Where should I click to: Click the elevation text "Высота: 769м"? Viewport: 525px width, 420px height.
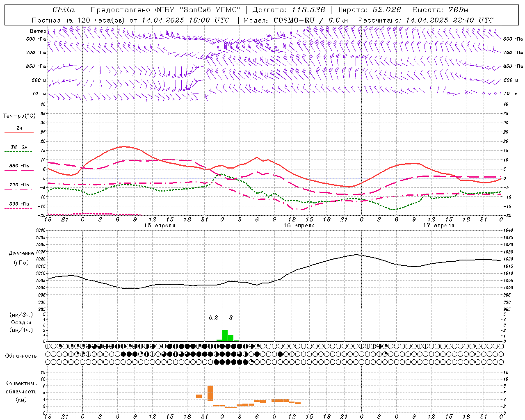click(440, 10)
